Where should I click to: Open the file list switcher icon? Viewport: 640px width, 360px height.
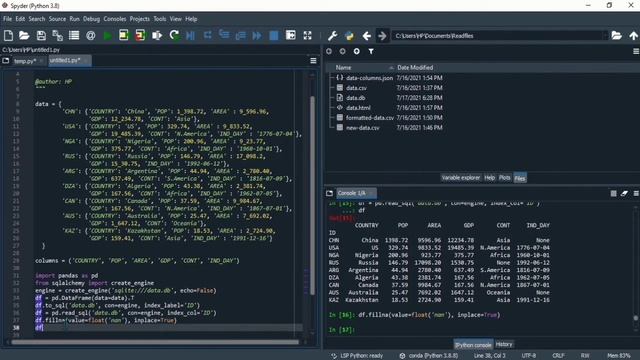tap(74, 36)
